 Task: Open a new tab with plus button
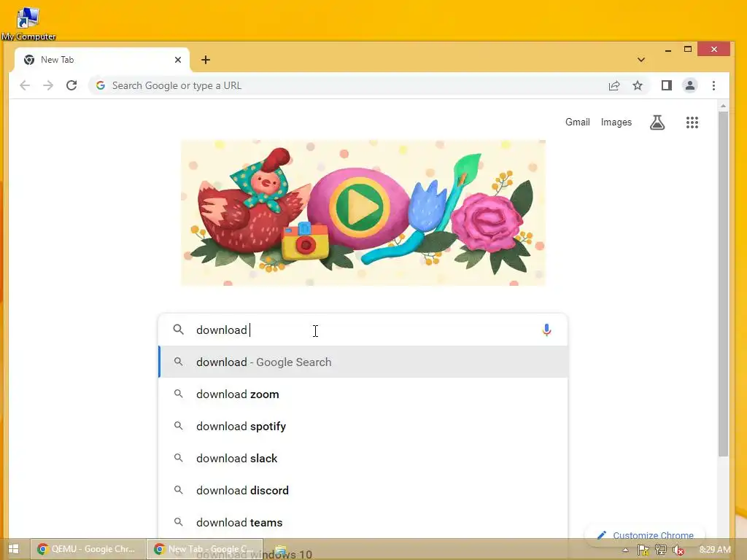[205, 60]
